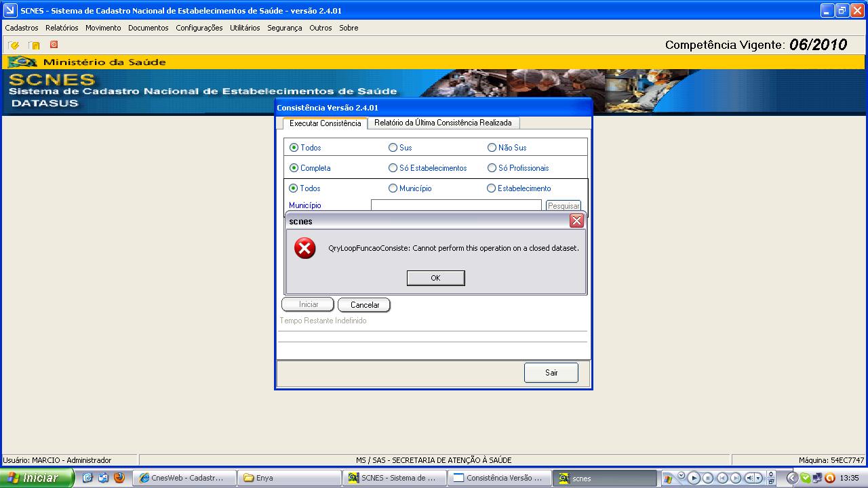The image size is (868, 488).
Task: Click Cancelar button
Action: point(365,305)
